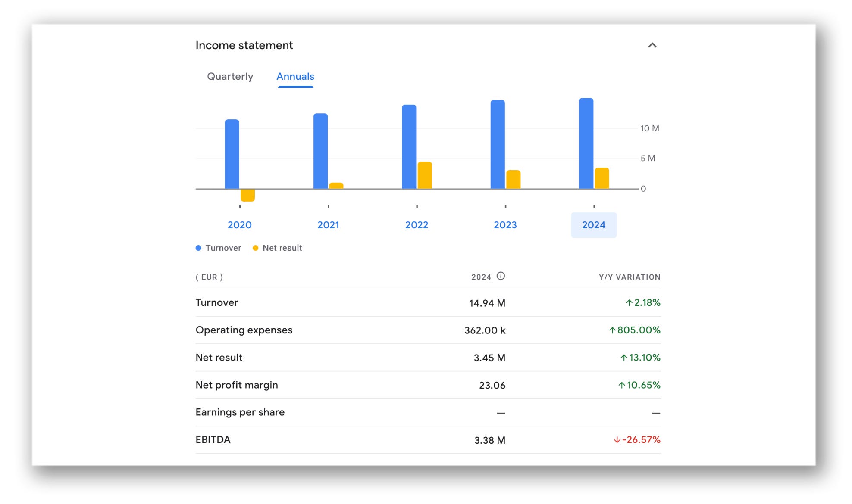
Task: Click the green arrow beside 13.10% net result
Action: point(624,358)
